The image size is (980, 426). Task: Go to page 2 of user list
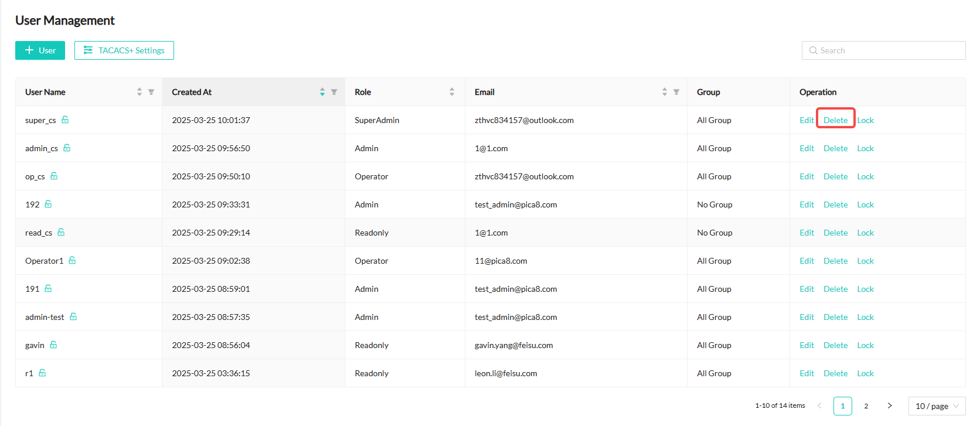866,406
